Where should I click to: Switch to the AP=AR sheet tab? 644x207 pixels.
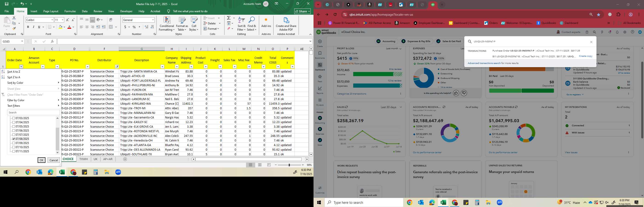point(108,159)
